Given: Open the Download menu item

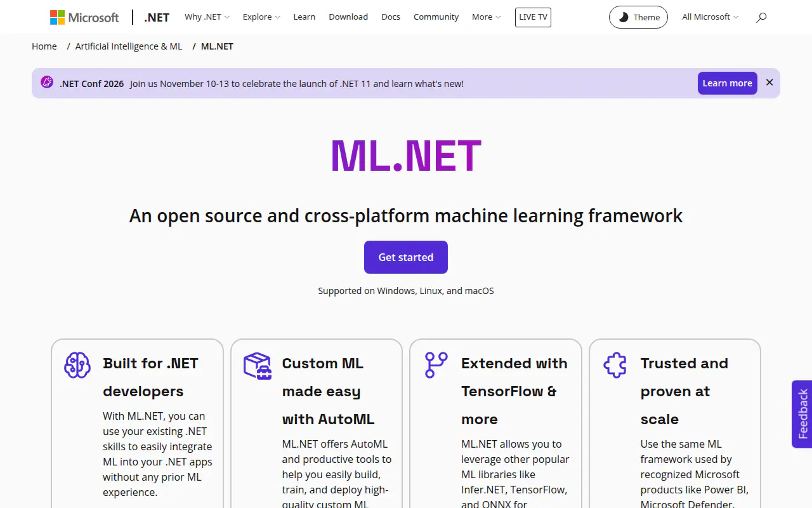Looking at the screenshot, I should [348, 17].
